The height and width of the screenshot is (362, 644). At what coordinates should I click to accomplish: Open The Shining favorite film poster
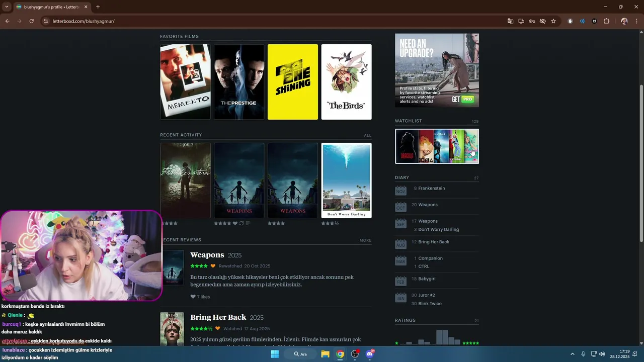click(x=293, y=82)
